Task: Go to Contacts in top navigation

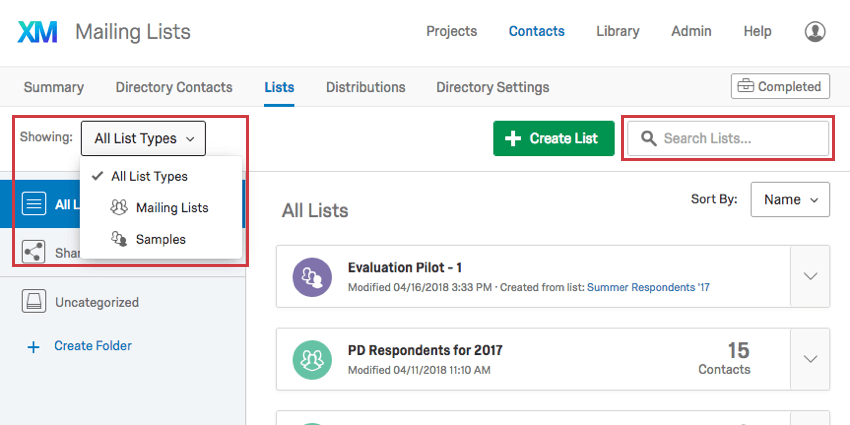Action: tap(537, 31)
